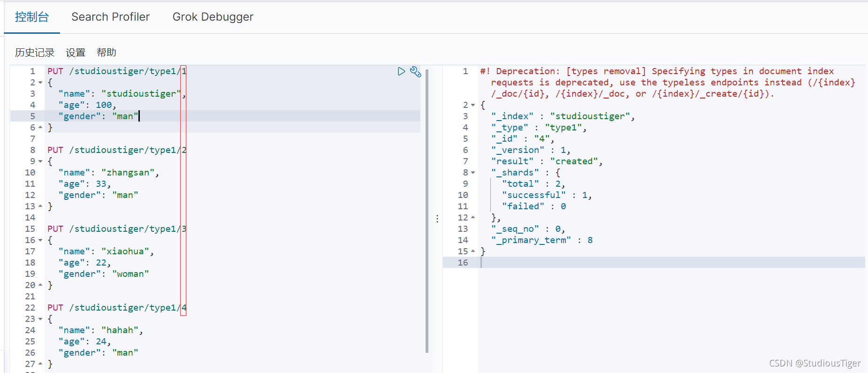868x373 pixels.
Task: Open 历史记录 history menu
Action: tap(35, 53)
